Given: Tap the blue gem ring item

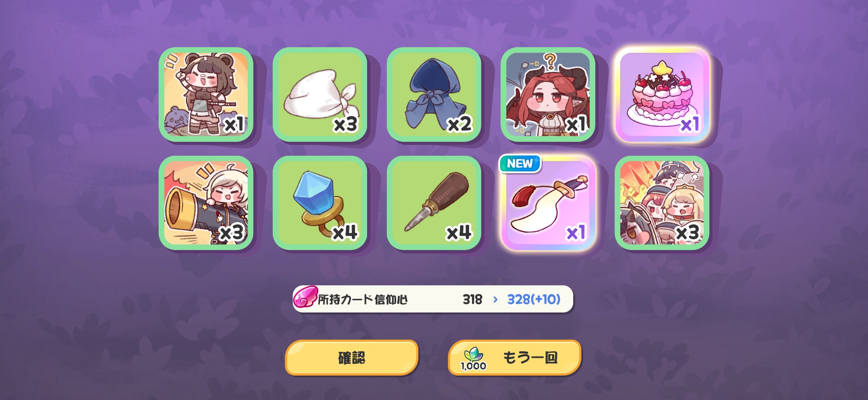Looking at the screenshot, I should 320,203.
